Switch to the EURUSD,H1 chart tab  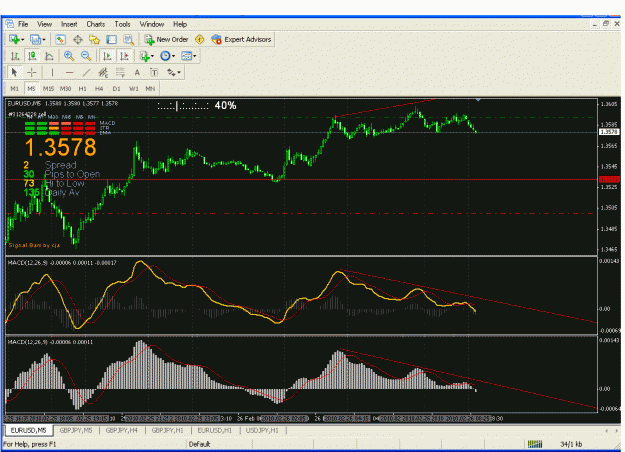pyautogui.click(x=214, y=430)
